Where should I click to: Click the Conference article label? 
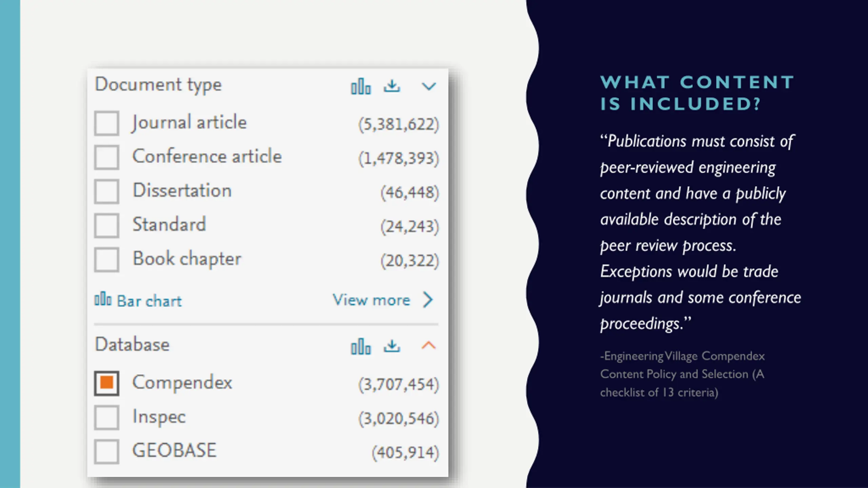[207, 156]
